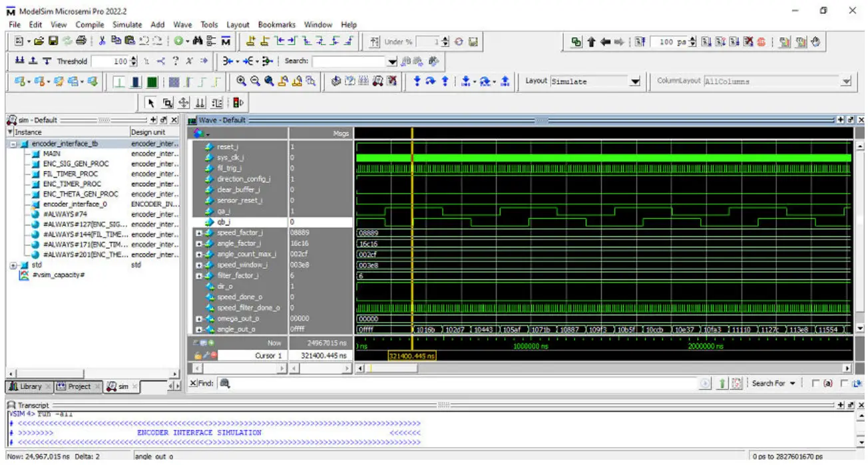The image size is (868, 465).
Task: Toggle the last checkbox in Find bar
Action: [844, 383]
